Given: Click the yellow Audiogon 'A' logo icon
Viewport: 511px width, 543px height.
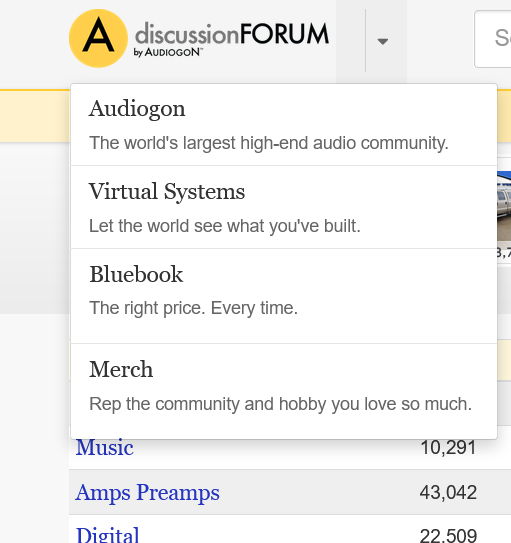Looking at the screenshot, I should 98,38.
